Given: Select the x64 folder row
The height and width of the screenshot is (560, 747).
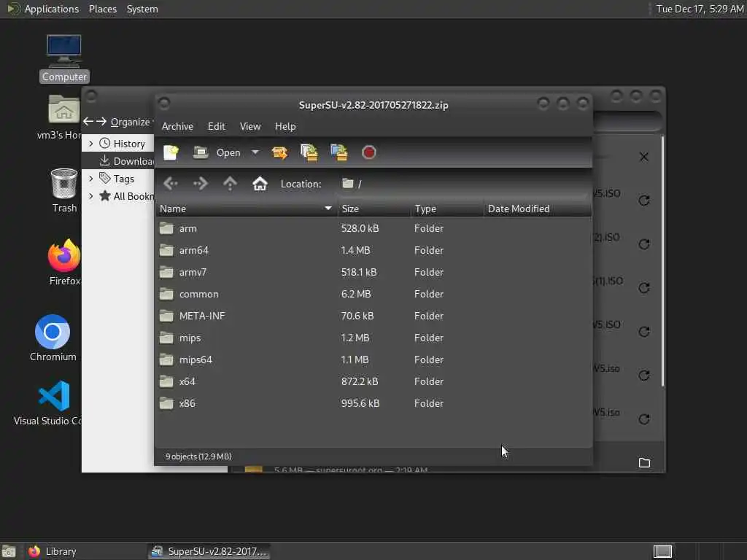Looking at the screenshot, I should (373, 381).
